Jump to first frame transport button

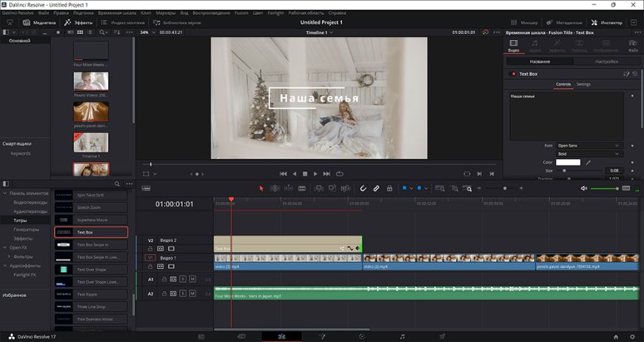pyautogui.click(x=283, y=173)
